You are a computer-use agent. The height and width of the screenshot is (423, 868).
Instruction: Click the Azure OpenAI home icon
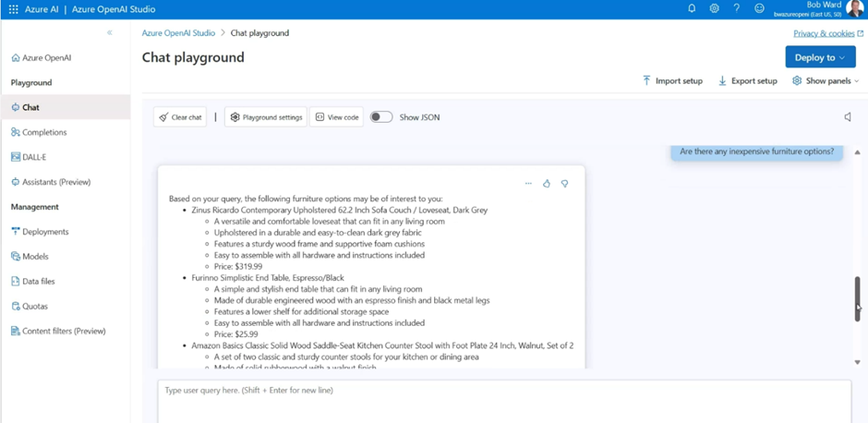coord(16,57)
